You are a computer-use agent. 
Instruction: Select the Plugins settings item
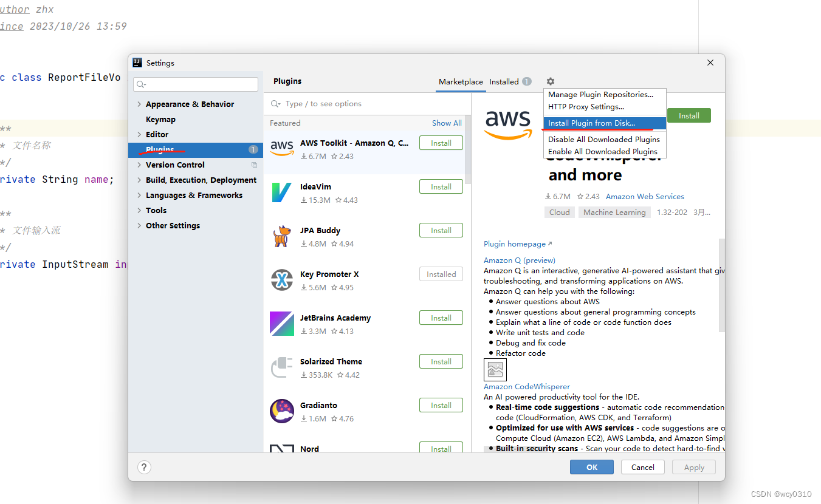click(x=196, y=149)
